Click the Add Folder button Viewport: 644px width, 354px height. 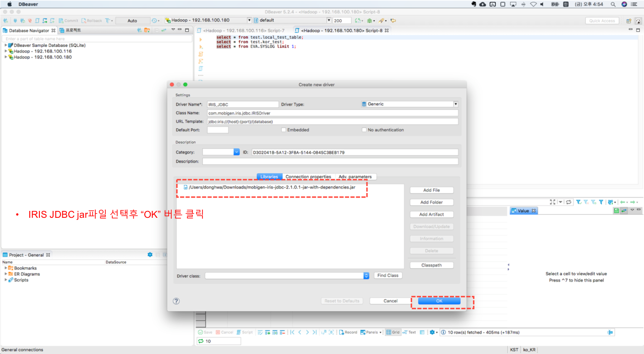point(431,202)
